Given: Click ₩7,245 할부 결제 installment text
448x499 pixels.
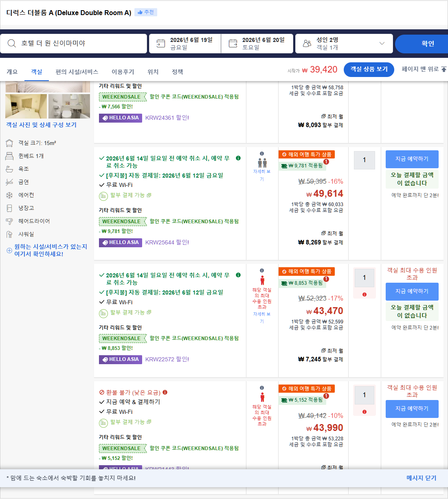Looking at the screenshot, I should 321,359.
